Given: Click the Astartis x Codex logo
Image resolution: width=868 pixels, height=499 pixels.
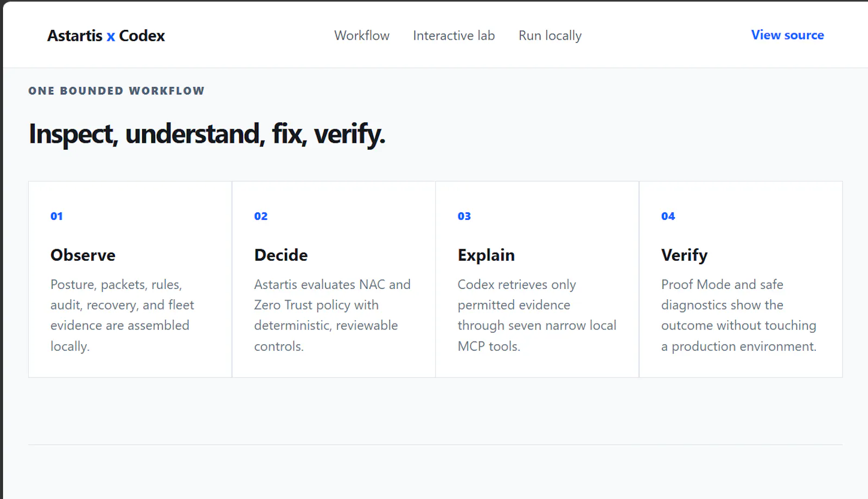Looking at the screenshot, I should tap(106, 36).
